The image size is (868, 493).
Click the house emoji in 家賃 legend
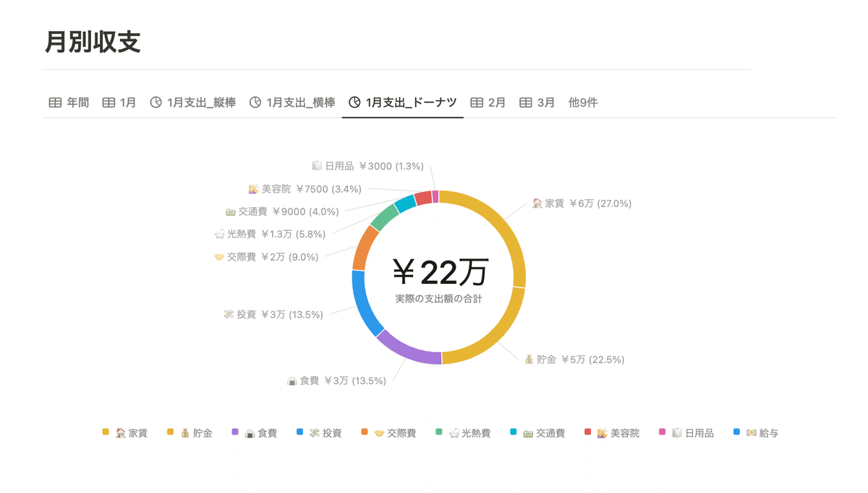pos(121,433)
